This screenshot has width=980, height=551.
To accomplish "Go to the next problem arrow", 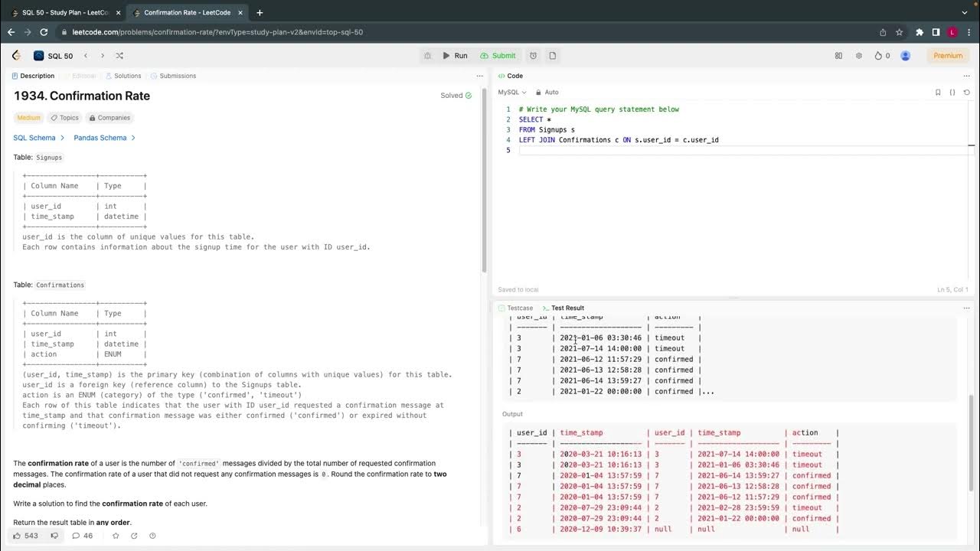I will 103,56.
